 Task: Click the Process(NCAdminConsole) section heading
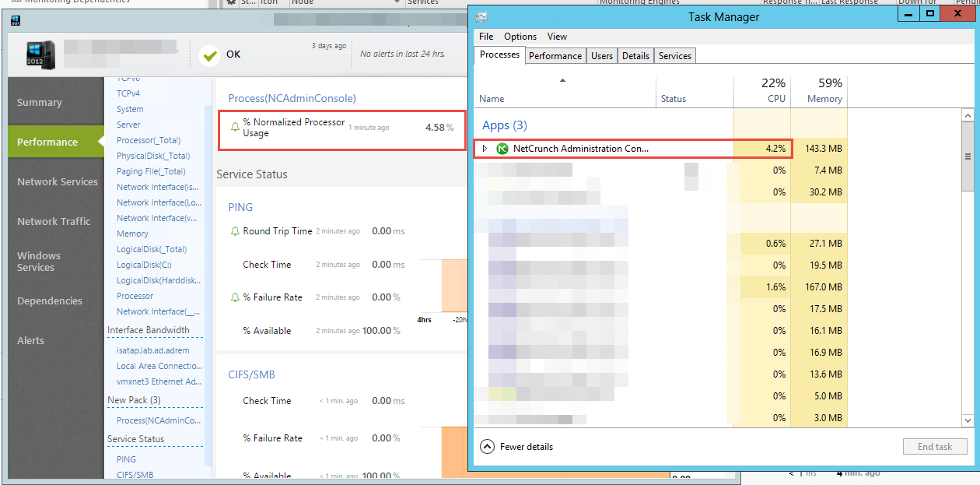292,98
